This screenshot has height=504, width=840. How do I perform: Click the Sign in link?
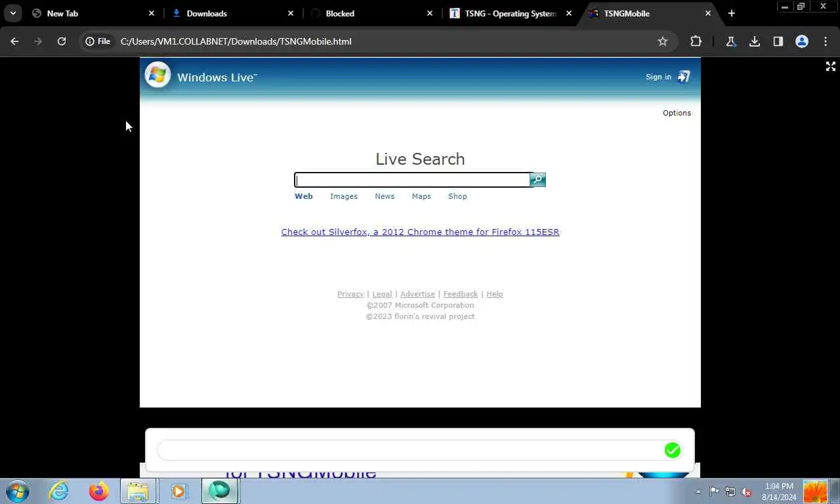pyautogui.click(x=658, y=77)
